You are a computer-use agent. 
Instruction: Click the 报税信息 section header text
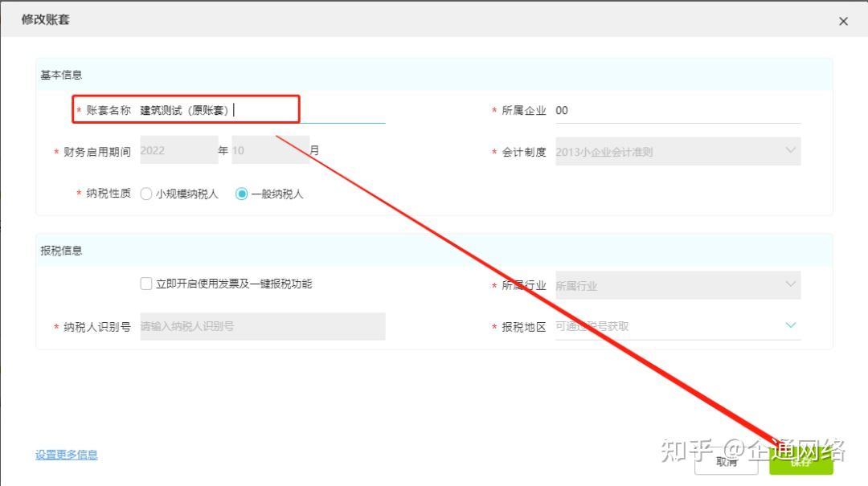click(61, 251)
